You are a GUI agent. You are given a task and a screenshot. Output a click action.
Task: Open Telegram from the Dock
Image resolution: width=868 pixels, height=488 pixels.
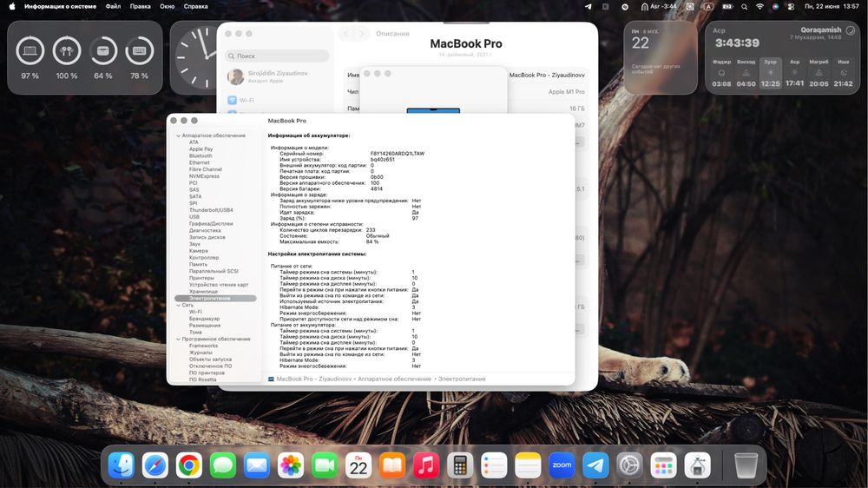pyautogui.click(x=595, y=465)
